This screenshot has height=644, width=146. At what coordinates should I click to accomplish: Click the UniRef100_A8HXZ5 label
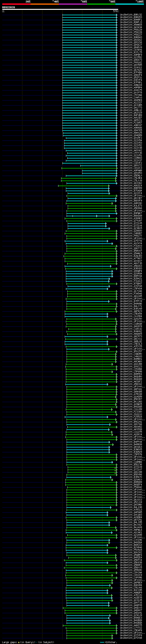click(131, 133)
